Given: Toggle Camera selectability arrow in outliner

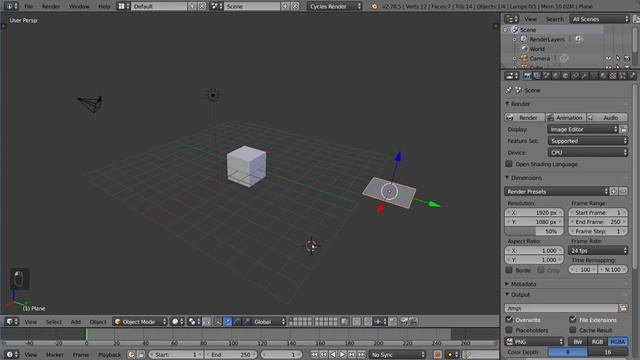Looking at the screenshot, I should point(618,58).
